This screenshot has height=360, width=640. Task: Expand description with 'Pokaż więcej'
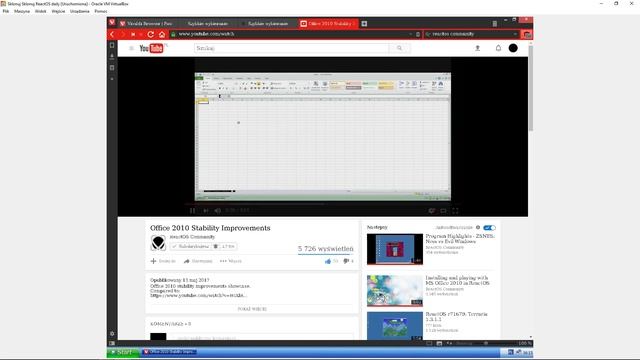point(252,309)
